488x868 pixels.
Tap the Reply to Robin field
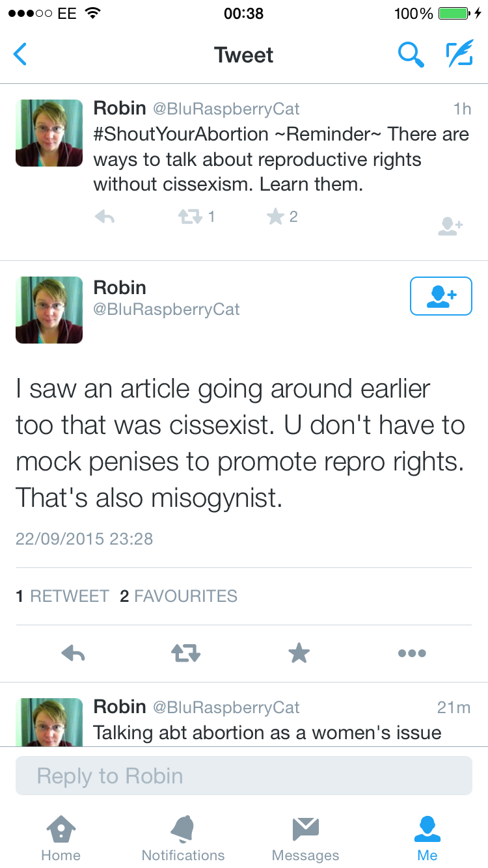243,776
